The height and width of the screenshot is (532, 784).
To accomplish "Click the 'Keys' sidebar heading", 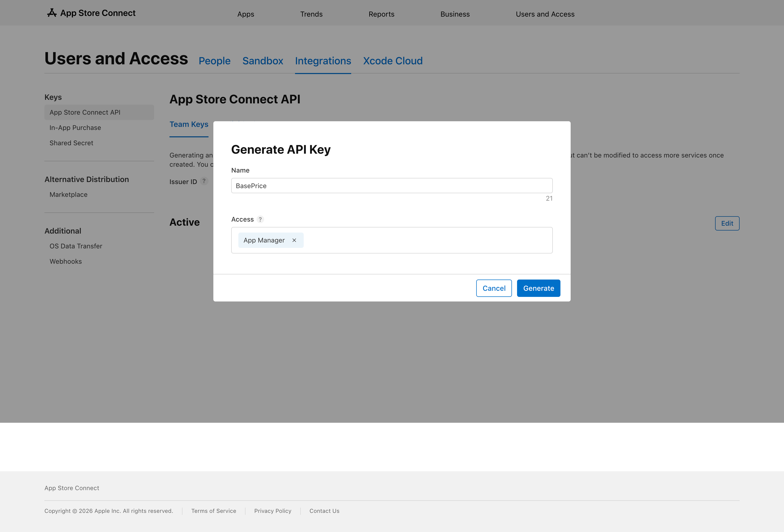I will pos(53,97).
